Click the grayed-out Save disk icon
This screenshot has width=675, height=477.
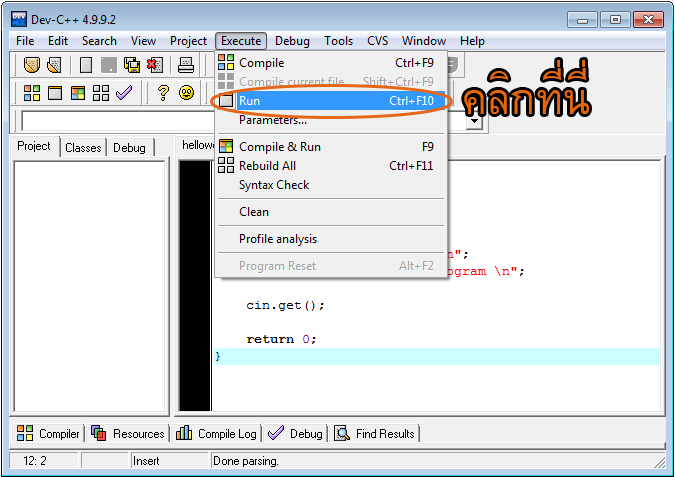(x=109, y=65)
